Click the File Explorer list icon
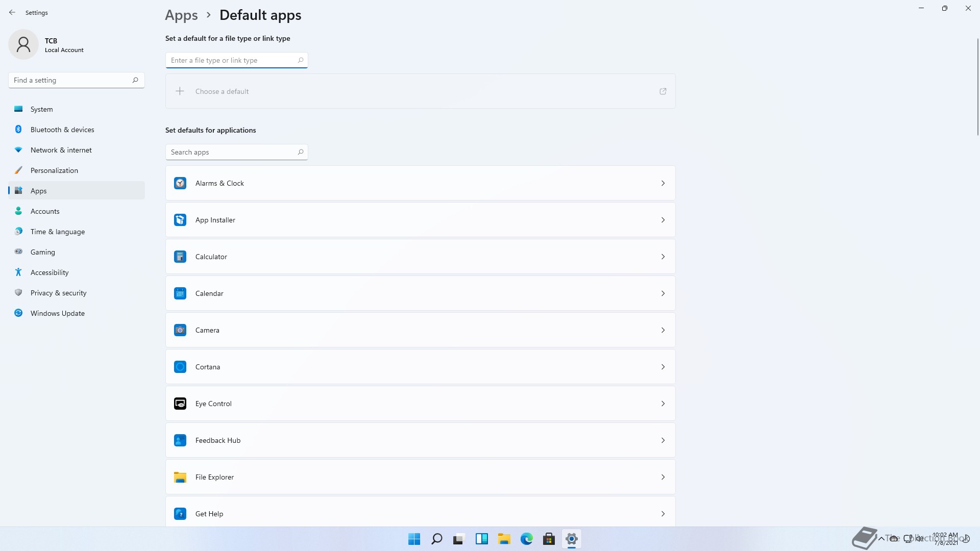The image size is (980, 551). point(180,477)
